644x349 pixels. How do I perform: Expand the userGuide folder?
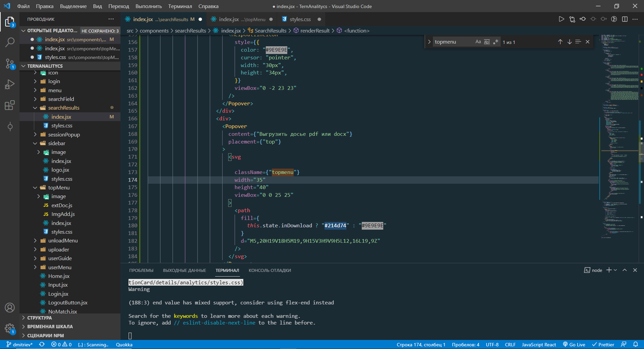tap(60, 258)
